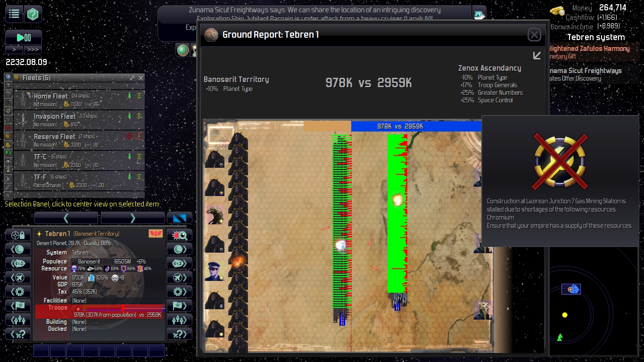Image resolution: width=644 pixels, height=362 pixels.
Task: Go to next item in Selection Panel
Action: coord(132,218)
